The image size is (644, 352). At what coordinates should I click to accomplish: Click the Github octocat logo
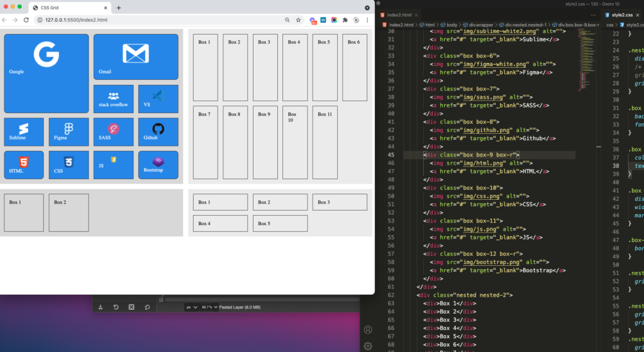(x=158, y=129)
